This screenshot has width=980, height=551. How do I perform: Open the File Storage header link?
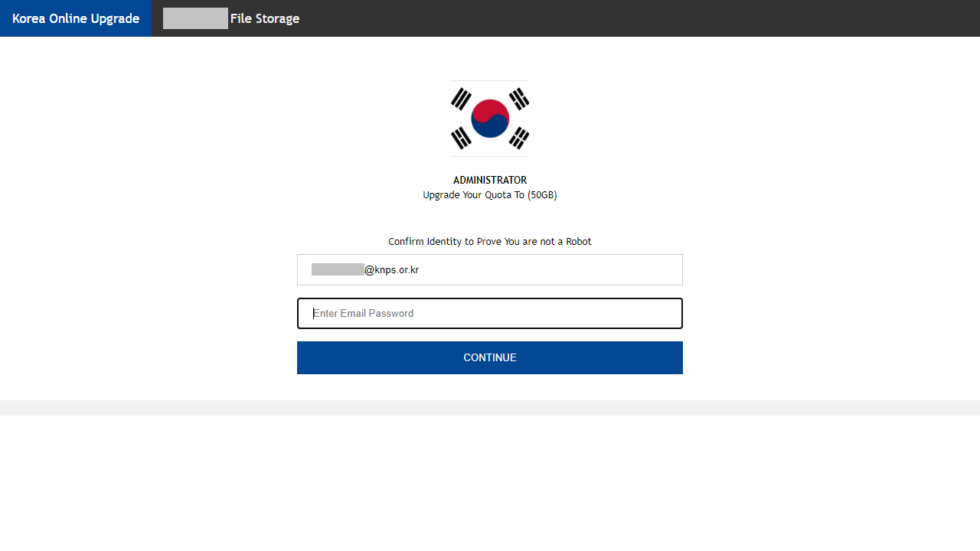(x=231, y=18)
